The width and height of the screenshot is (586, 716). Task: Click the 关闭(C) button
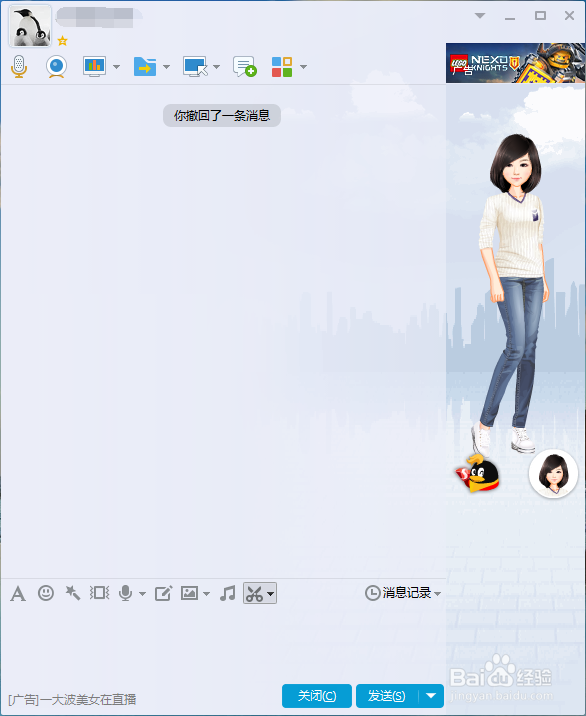pyautogui.click(x=317, y=696)
